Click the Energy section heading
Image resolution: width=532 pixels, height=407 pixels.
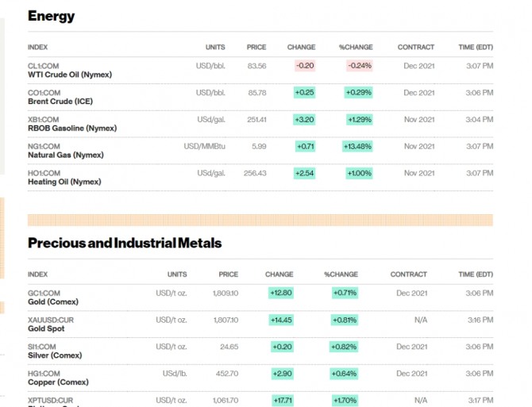[x=51, y=16]
